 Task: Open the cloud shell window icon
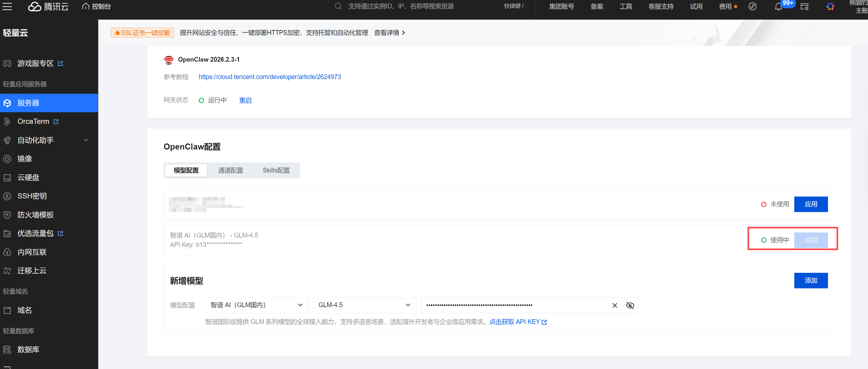804,6
